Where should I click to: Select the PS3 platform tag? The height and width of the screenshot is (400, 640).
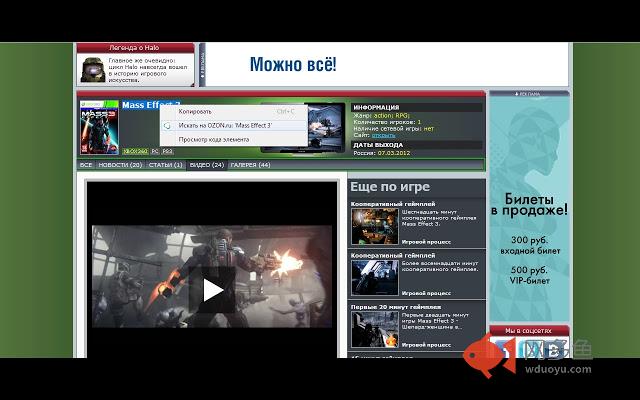point(167,151)
